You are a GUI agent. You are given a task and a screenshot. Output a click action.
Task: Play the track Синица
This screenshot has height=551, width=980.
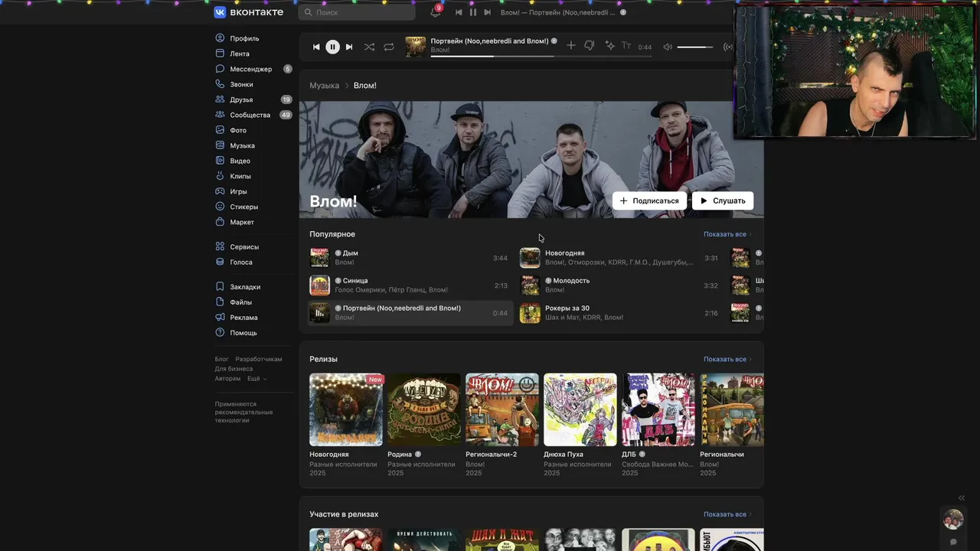pos(409,285)
